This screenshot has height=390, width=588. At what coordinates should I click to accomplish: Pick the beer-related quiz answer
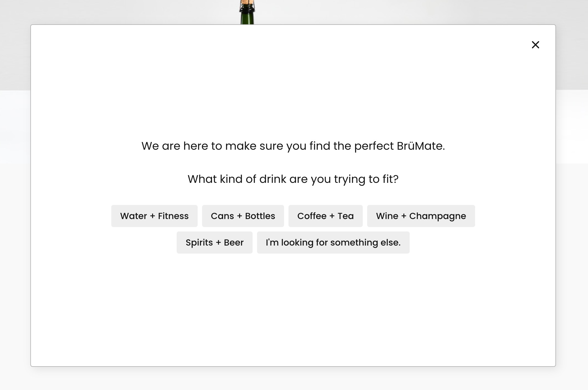point(214,242)
